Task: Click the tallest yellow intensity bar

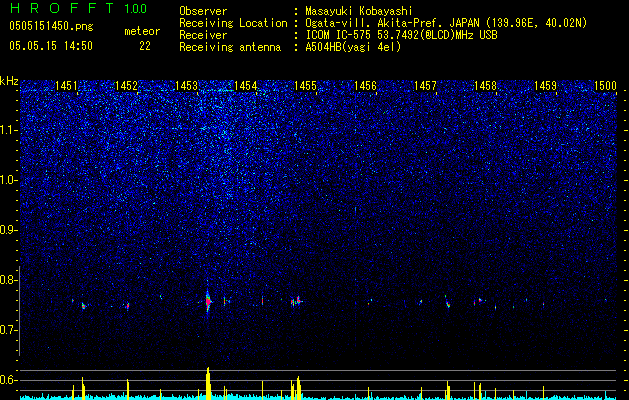Action: pyautogui.click(x=208, y=383)
